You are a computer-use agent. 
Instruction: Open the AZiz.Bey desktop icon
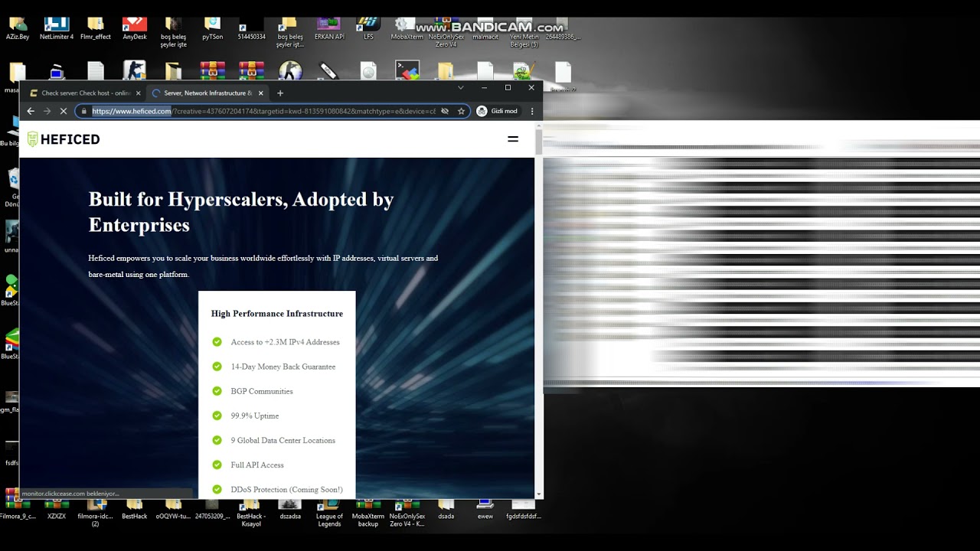coord(18,29)
